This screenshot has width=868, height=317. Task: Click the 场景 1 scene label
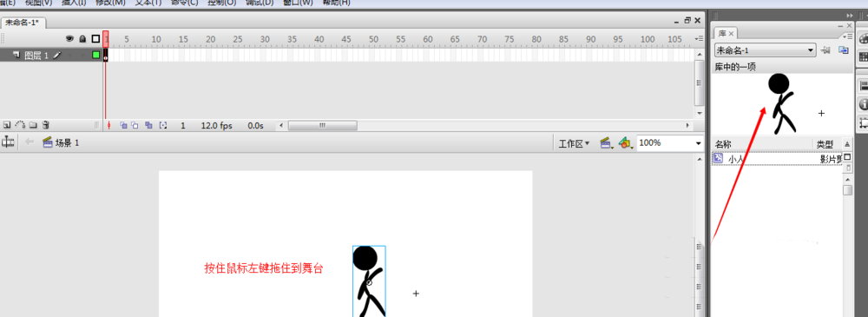[67, 142]
